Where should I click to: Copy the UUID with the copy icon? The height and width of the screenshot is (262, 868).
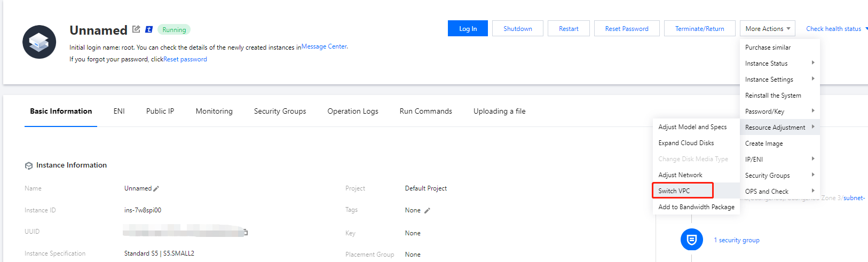[x=246, y=232]
